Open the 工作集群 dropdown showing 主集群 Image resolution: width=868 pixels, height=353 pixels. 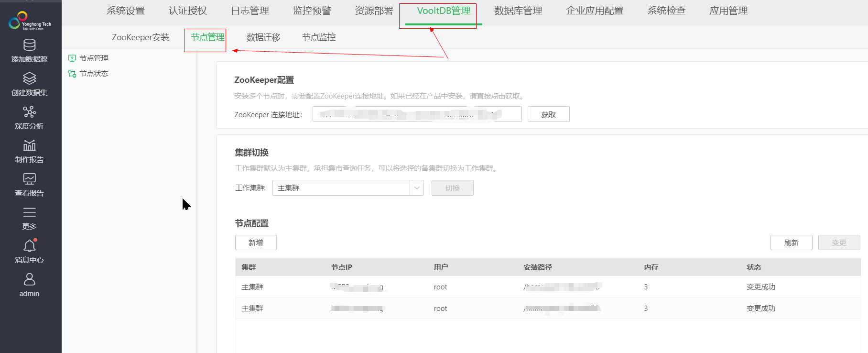[348, 188]
